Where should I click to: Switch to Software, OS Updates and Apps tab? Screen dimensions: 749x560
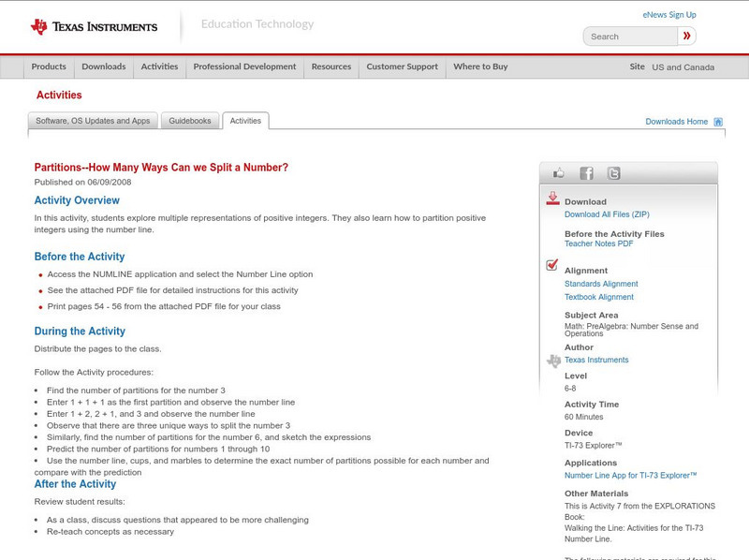click(x=93, y=121)
